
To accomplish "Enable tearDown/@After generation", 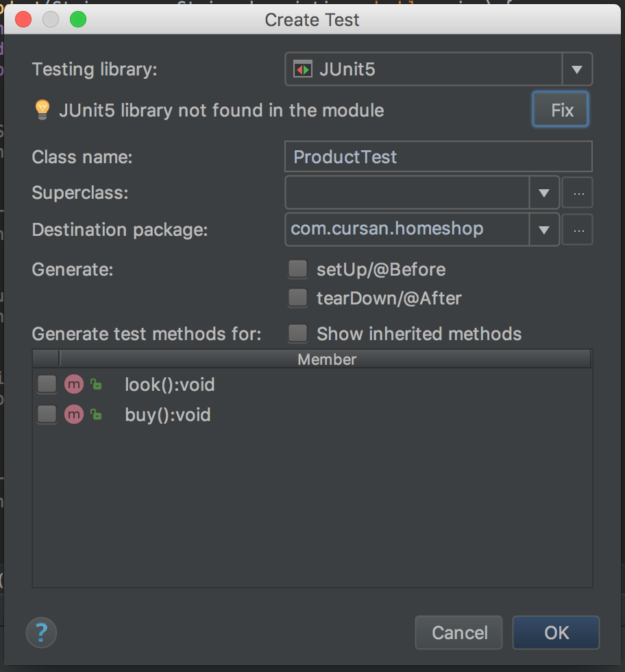I will pos(297,298).
